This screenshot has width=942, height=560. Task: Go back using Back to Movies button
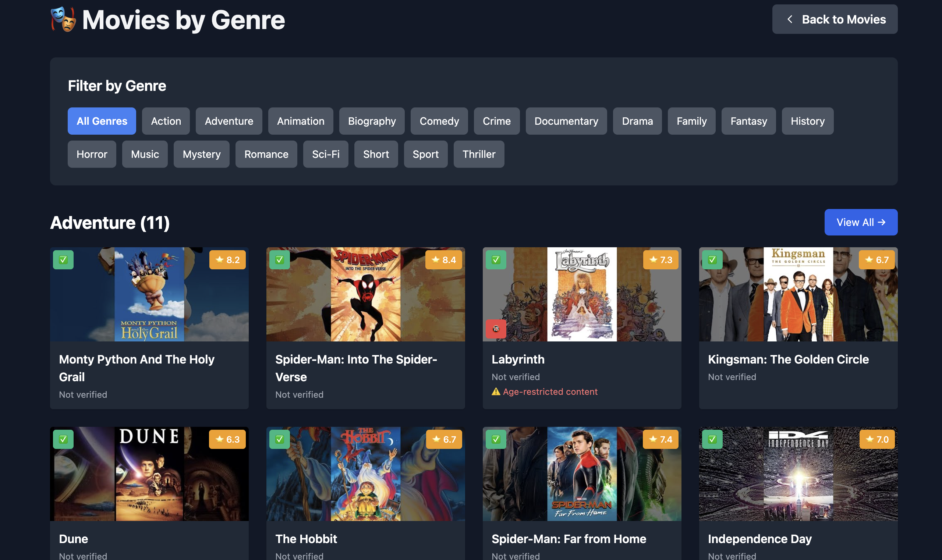tap(835, 19)
